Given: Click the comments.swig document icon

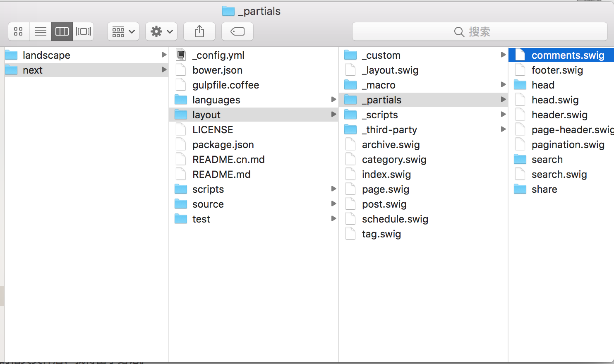Looking at the screenshot, I should pos(520,55).
